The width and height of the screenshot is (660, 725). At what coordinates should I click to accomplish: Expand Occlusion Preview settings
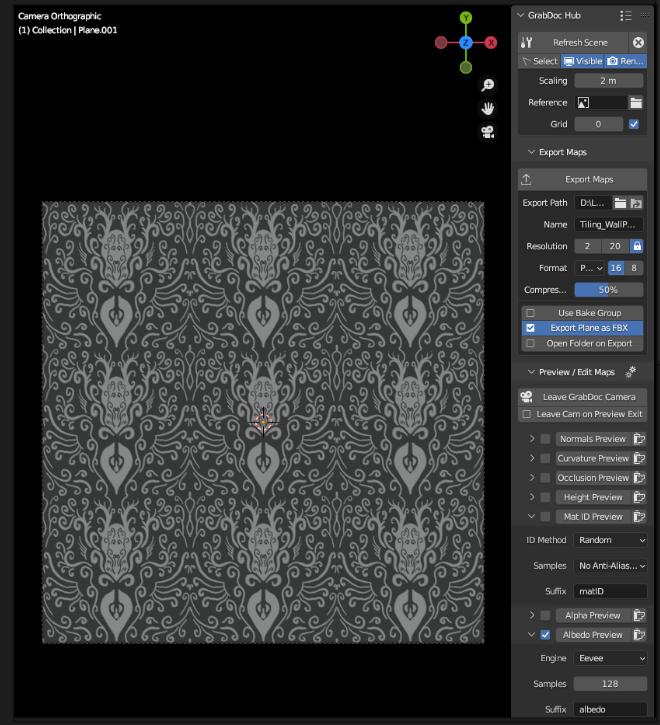point(532,478)
